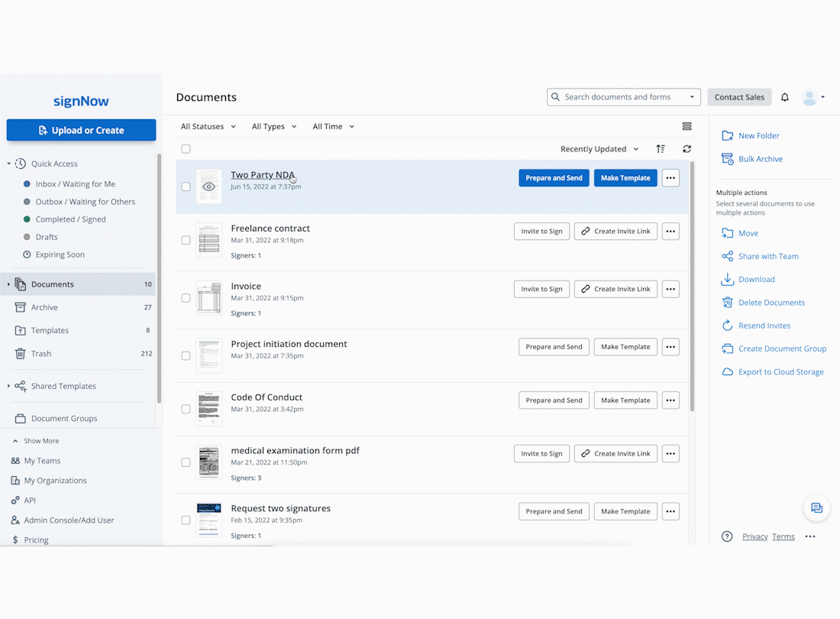Viewport: 840px width, 619px height.
Task: Open more options for Project initiation document
Action: tap(670, 347)
